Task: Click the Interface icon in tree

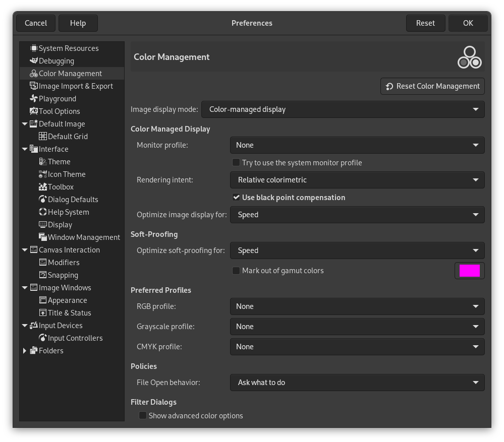Action: point(34,149)
